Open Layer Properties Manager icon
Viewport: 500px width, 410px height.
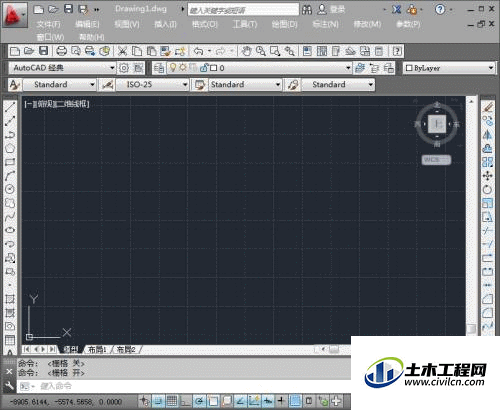coord(159,68)
